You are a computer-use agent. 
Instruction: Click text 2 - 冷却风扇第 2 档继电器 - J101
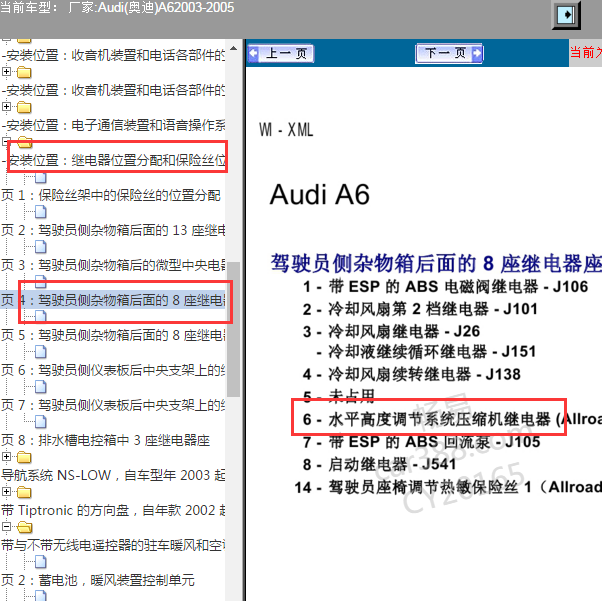(x=420, y=309)
